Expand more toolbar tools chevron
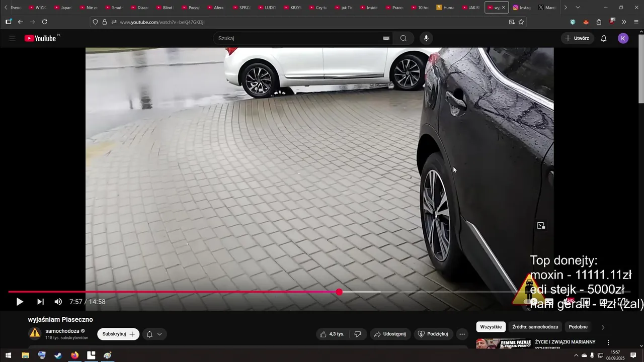This screenshot has width=644, height=362. tap(624, 22)
